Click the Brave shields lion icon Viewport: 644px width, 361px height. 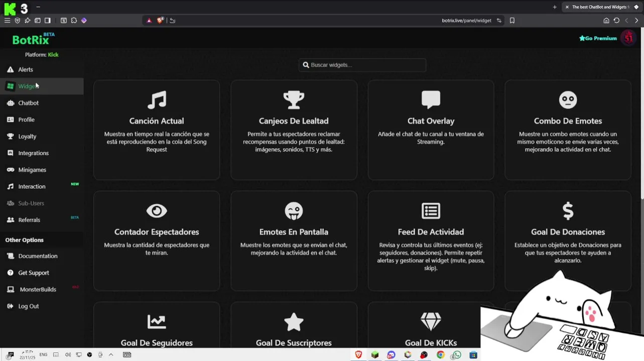(160, 21)
